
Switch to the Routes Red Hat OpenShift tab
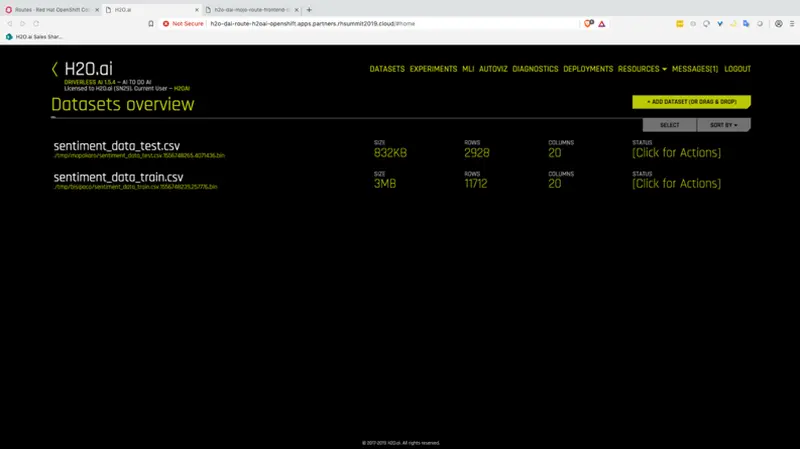click(x=51, y=10)
